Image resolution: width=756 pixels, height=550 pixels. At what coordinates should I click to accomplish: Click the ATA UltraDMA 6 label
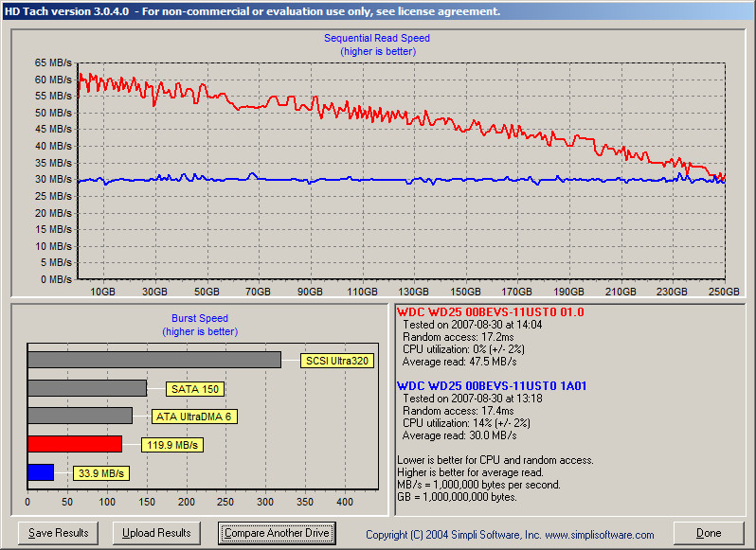click(x=194, y=417)
